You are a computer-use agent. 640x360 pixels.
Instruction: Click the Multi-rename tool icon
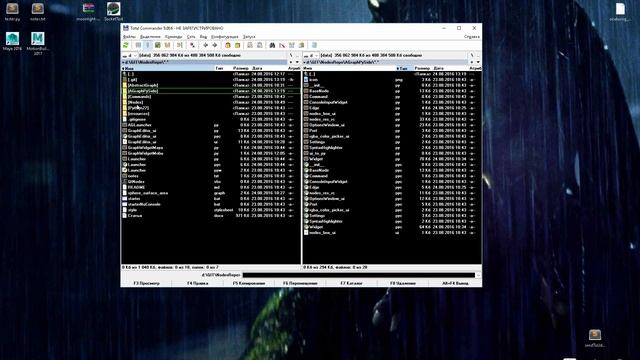[x=282, y=45]
